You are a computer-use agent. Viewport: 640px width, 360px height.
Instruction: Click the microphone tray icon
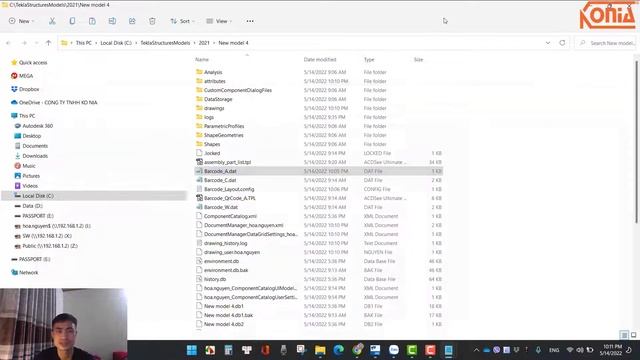pyautogui.click(x=538, y=350)
